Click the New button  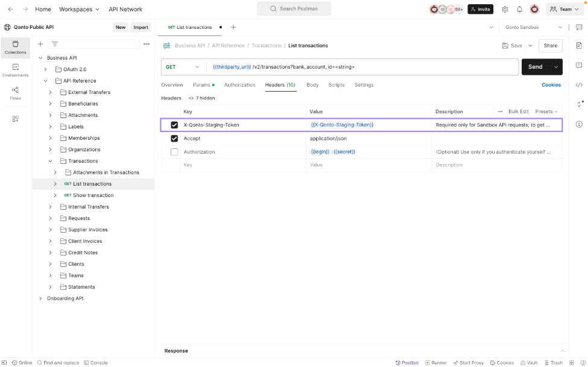pos(121,27)
